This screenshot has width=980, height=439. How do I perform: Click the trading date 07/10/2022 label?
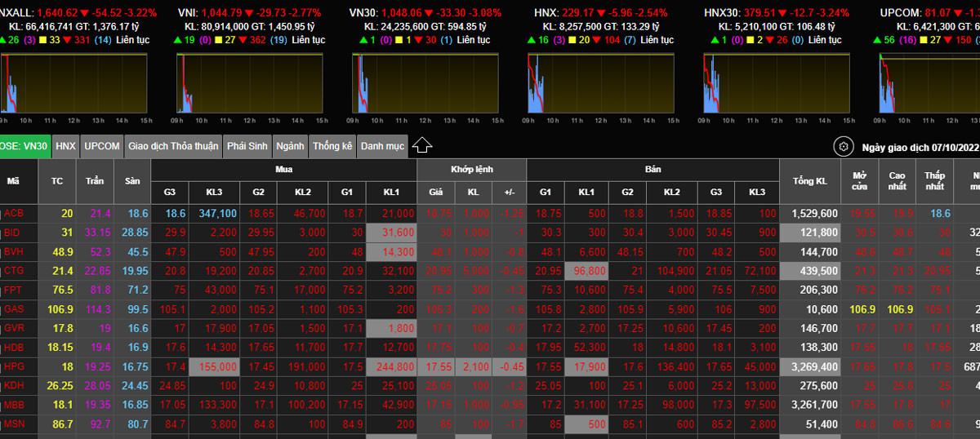[x=920, y=148]
